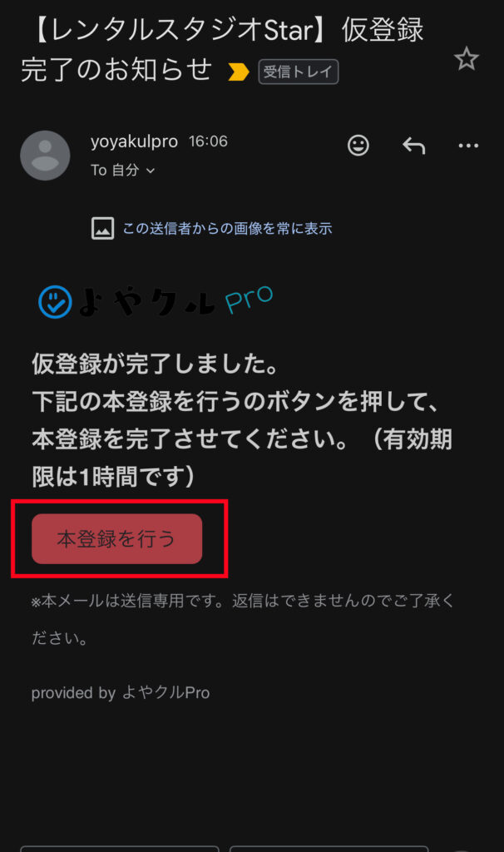Tap provided by よやクルPro footer text

(x=121, y=693)
